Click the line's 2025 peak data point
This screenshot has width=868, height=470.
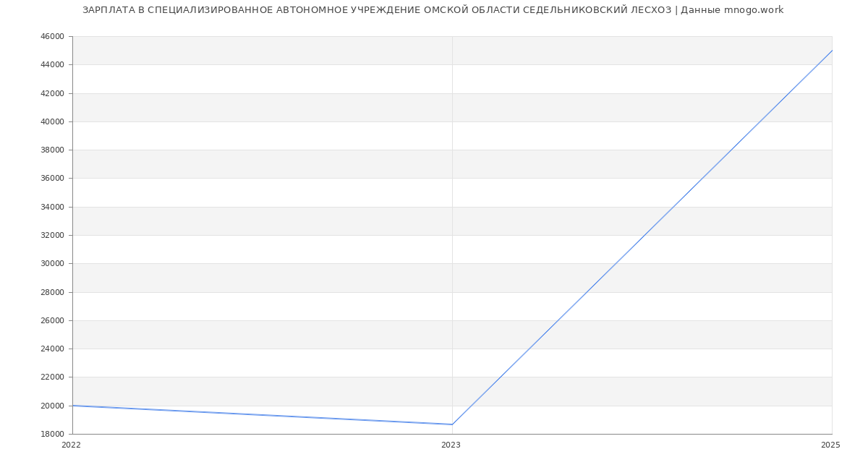(832, 51)
